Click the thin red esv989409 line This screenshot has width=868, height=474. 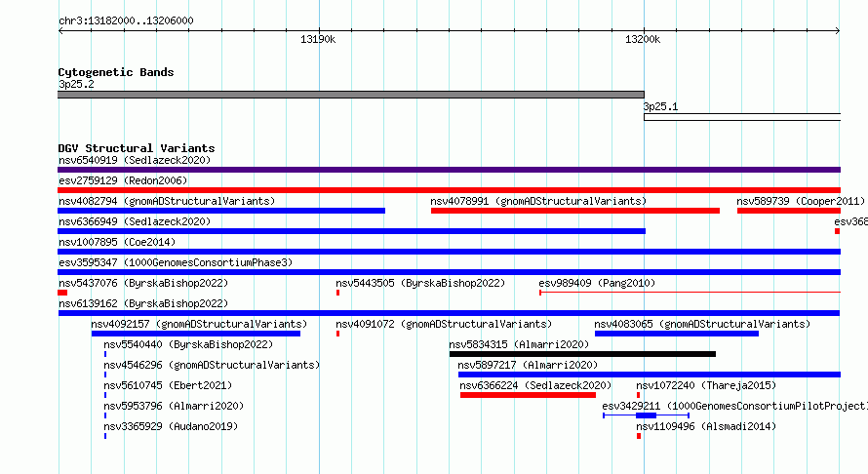pos(690,293)
